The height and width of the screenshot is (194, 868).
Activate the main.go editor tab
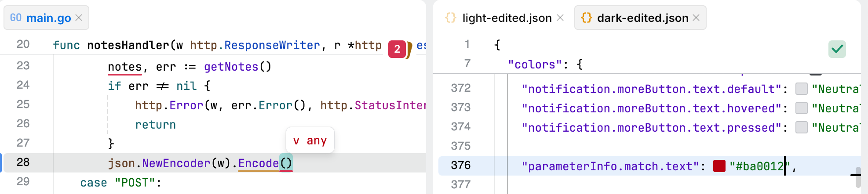[48, 18]
